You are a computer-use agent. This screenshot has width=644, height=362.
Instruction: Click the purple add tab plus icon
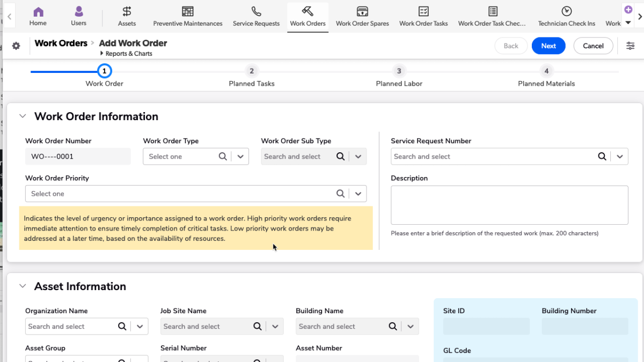click(628, 10)
